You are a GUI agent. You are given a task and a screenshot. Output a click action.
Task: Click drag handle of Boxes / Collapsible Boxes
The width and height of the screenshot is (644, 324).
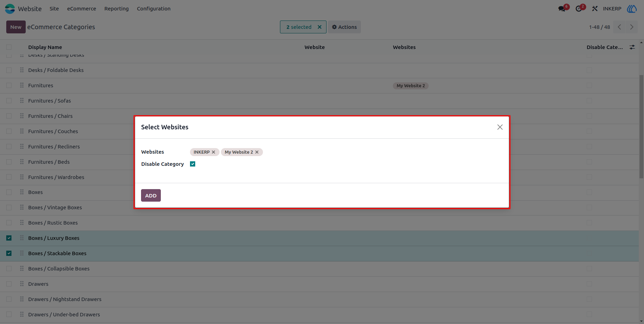point(22,268)
